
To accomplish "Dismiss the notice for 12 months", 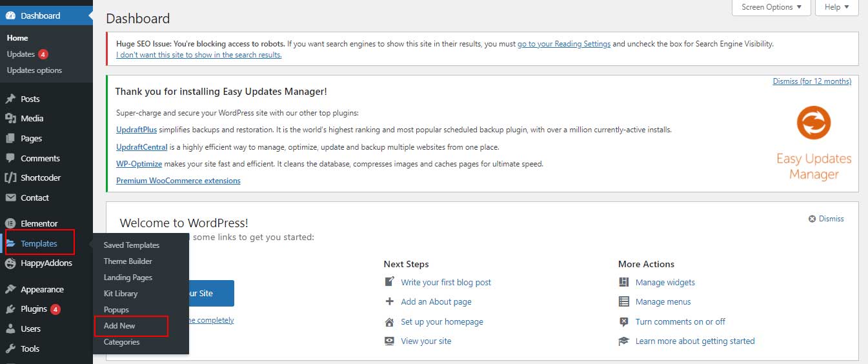I will point(812,81).
